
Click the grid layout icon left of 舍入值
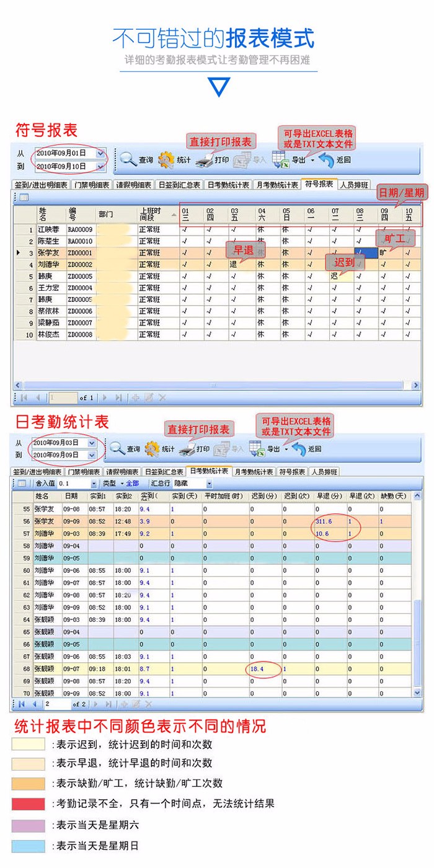coord(22,483)
